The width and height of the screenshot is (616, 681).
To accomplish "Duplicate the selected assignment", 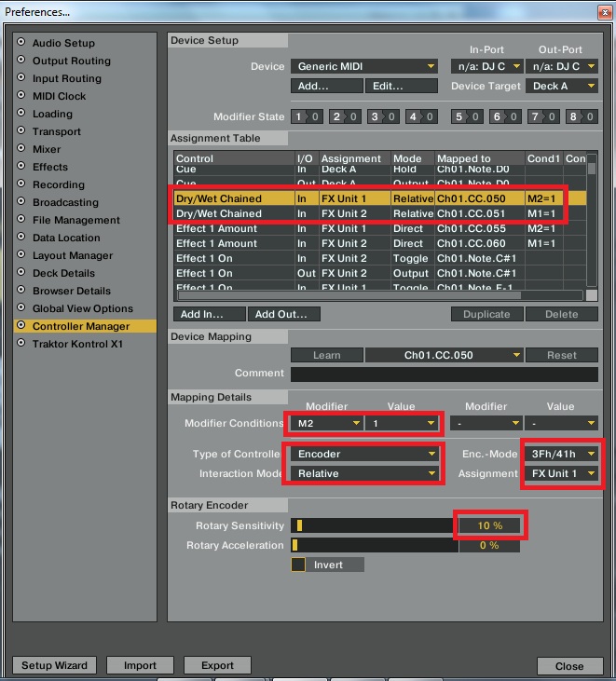I will 487,314.
